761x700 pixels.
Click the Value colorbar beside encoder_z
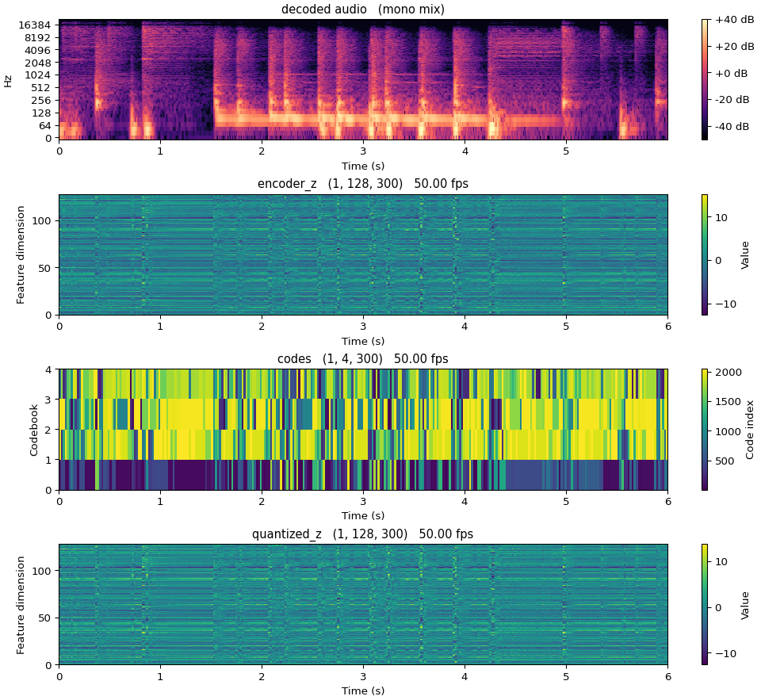coord(705,254)
